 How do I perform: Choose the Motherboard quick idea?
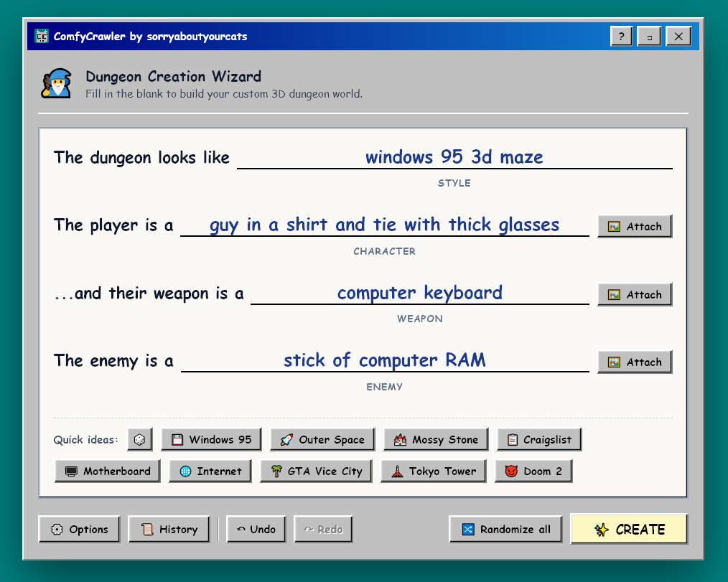coord(107,471)
